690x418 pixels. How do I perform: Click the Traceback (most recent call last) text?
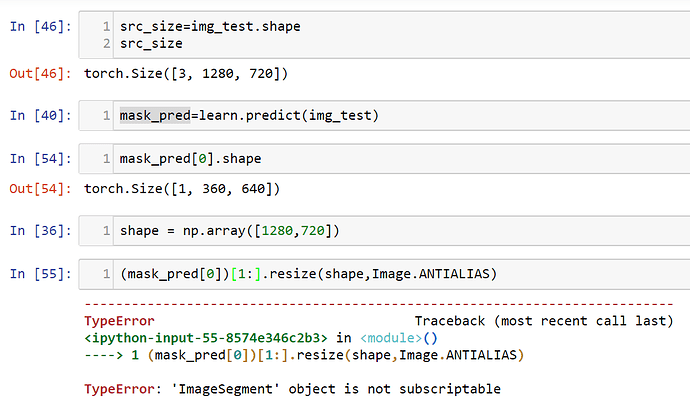pyautogui.click(x=543, y=321)
